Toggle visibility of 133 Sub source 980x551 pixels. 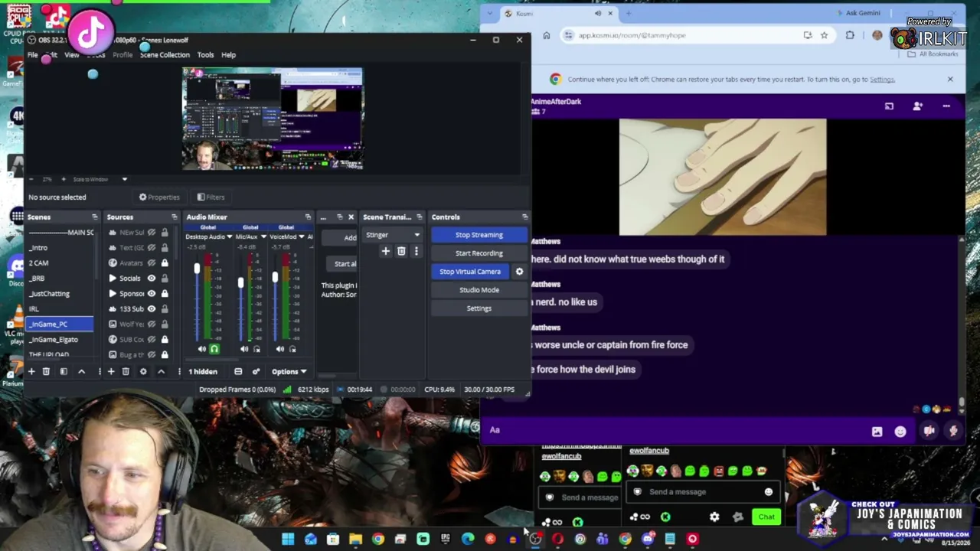pyautogui.click(x=152, y=309)
